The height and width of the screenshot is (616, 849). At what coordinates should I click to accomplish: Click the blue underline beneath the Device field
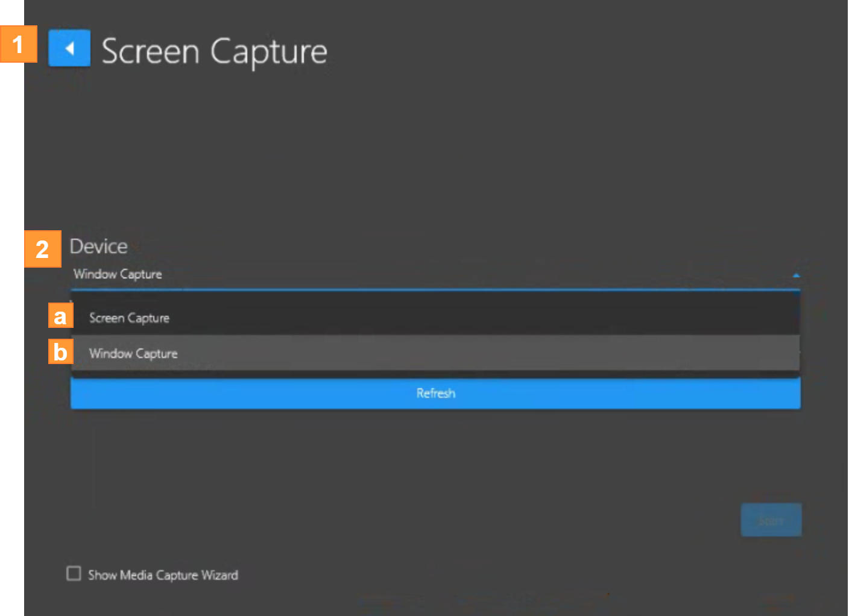pos(434,290)
